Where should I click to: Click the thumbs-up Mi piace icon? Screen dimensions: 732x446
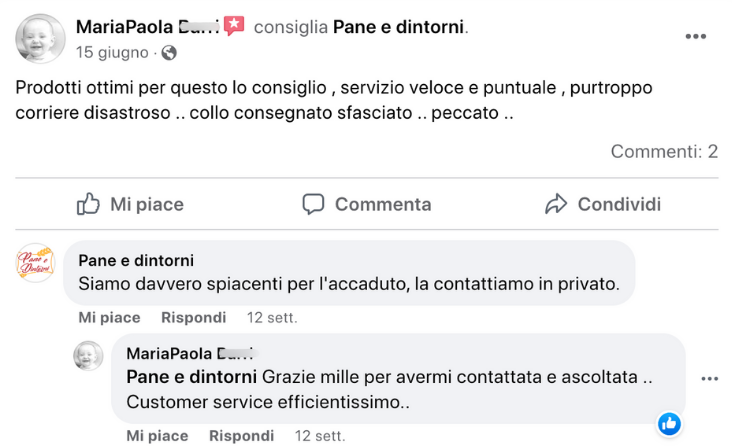click(89, 204)
